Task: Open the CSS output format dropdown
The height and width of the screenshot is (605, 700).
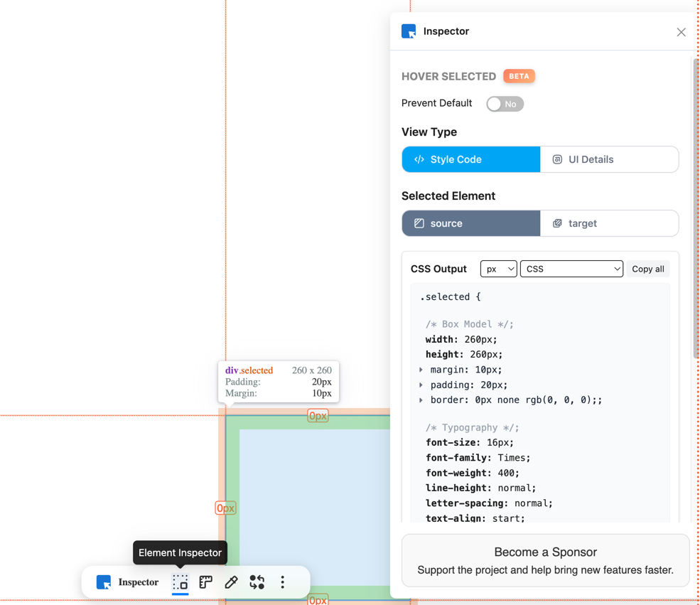Action: 571,269
